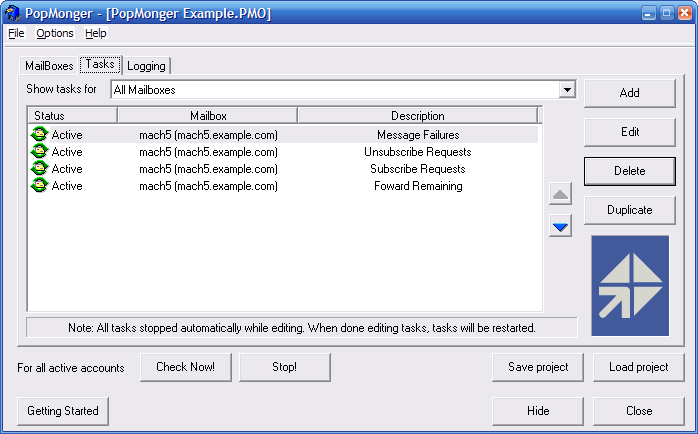Screen dimensions: 698x434
Task: Click the blue arrows logo image
Action: 630,285
